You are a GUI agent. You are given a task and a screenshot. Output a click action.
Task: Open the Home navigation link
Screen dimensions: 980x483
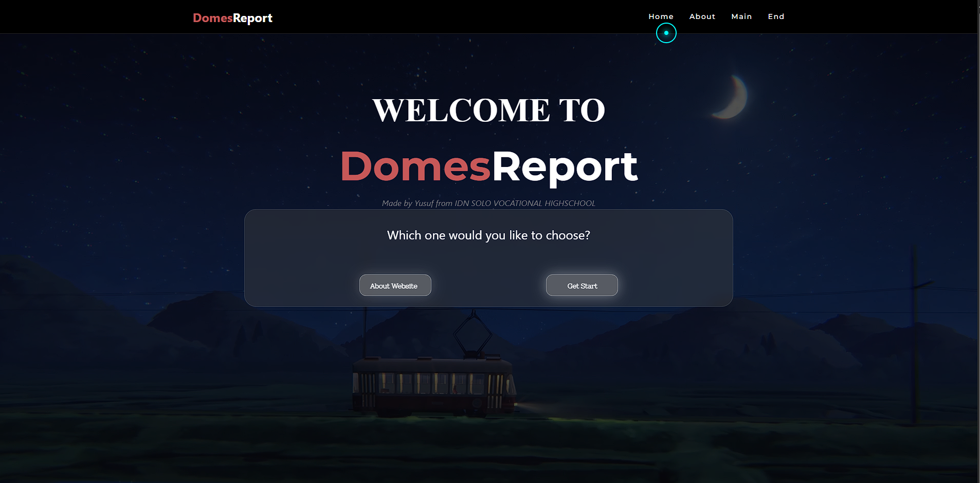661,16
